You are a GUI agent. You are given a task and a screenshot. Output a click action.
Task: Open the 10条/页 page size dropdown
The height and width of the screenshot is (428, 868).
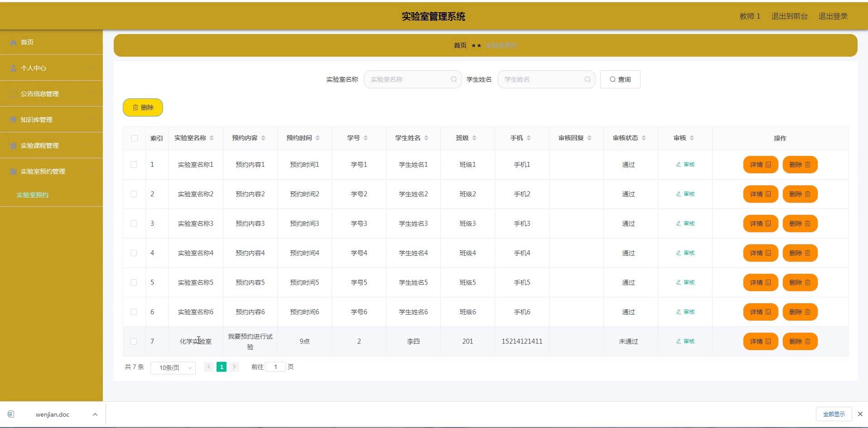(173, 368)
